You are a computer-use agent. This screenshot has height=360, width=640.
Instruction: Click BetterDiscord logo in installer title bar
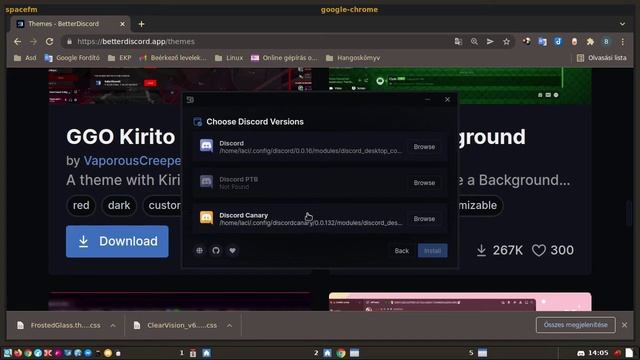(190, 100)
